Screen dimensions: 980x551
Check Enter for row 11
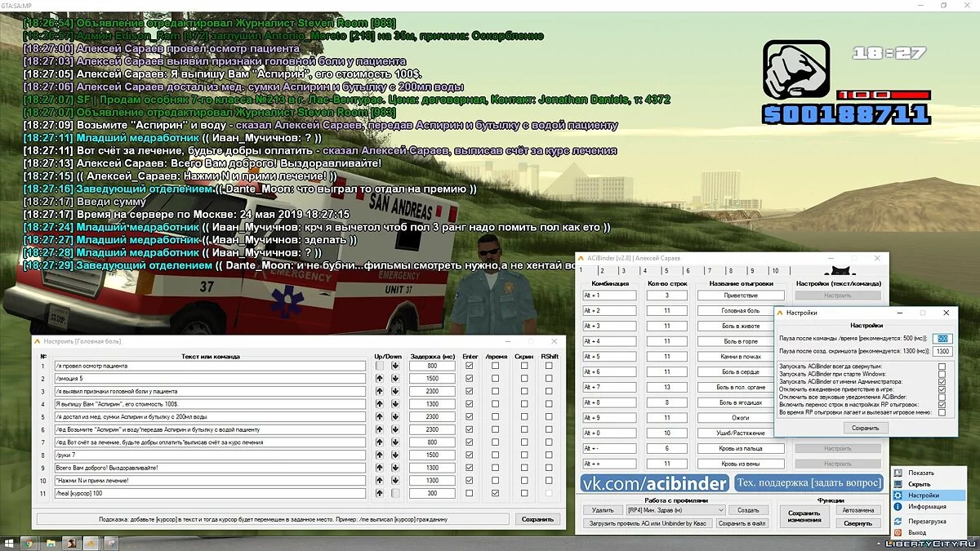tap(469, 493)
